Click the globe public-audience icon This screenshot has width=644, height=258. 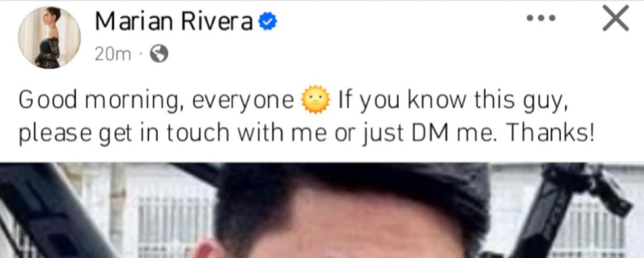[x=159, y=54]
